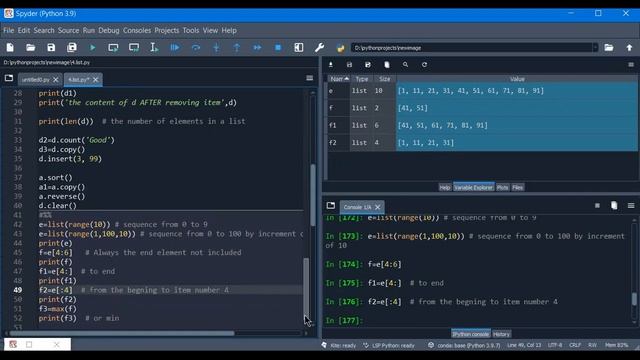640x360 pixels.
Task: Open the Help menu
Action: click(229, 30)
